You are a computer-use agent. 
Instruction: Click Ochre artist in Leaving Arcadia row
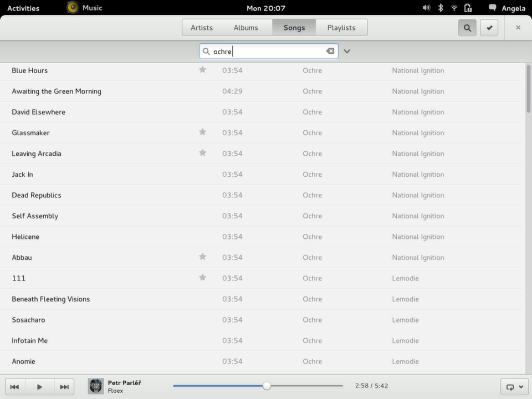(x=312, y=154)
